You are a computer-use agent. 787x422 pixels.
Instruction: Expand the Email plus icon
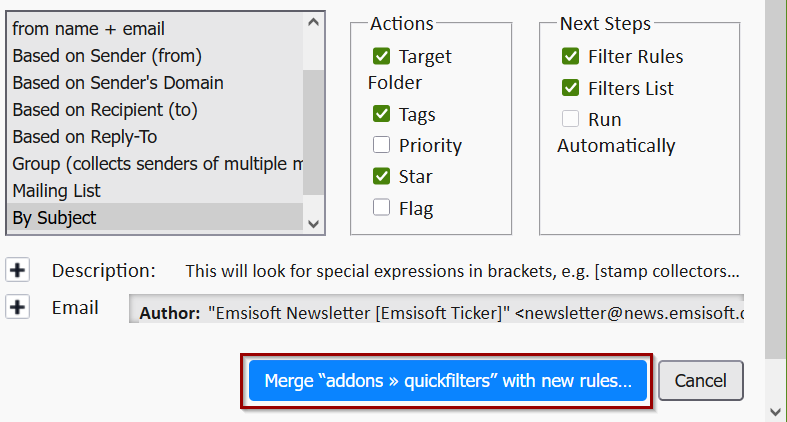pyautogui.click(x=18, y=308)
